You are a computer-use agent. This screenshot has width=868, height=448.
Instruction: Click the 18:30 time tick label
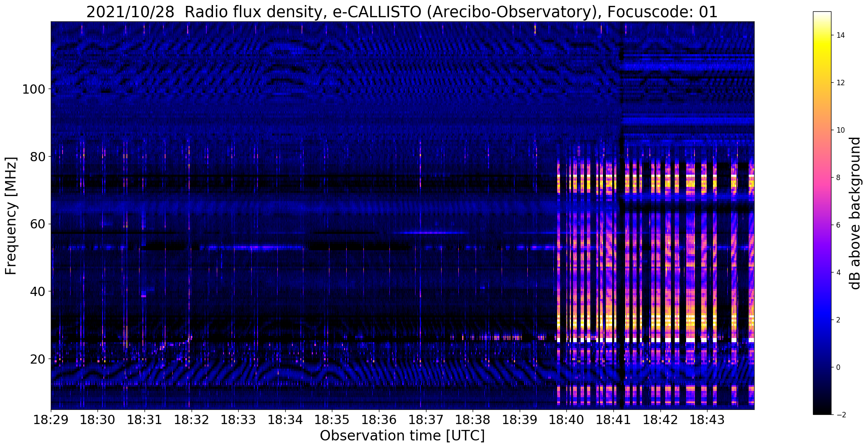[98, 420]
